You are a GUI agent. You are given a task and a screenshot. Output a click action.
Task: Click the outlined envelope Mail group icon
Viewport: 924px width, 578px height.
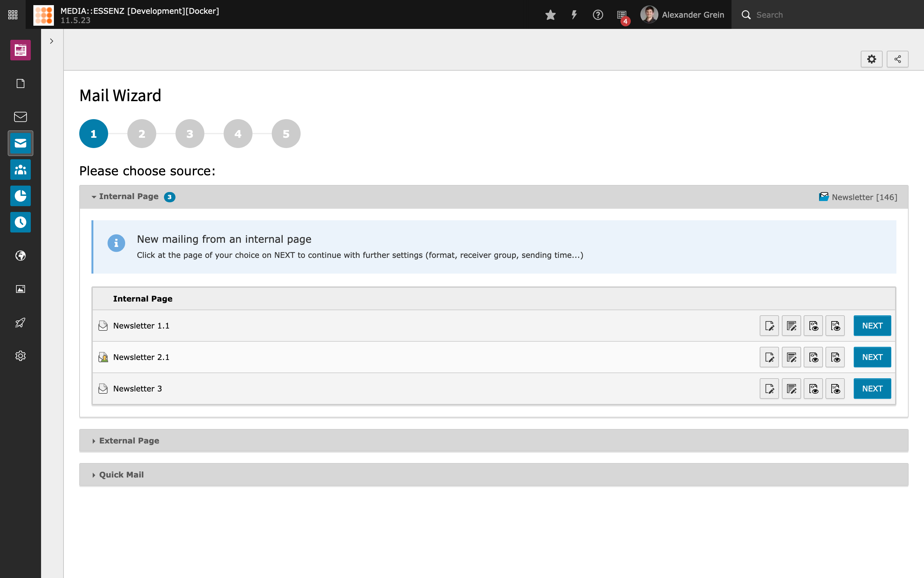pos(21,117)
